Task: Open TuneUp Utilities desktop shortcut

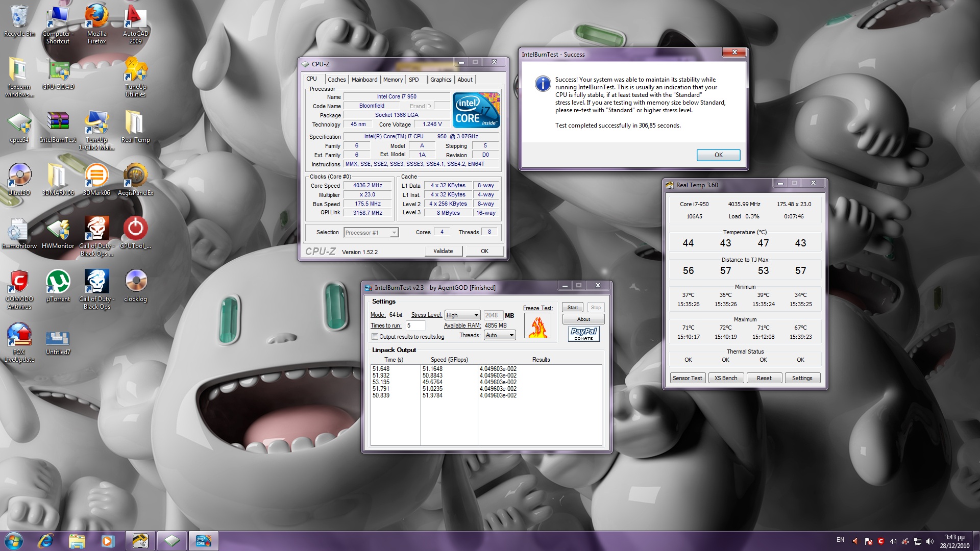Action: 135,77
